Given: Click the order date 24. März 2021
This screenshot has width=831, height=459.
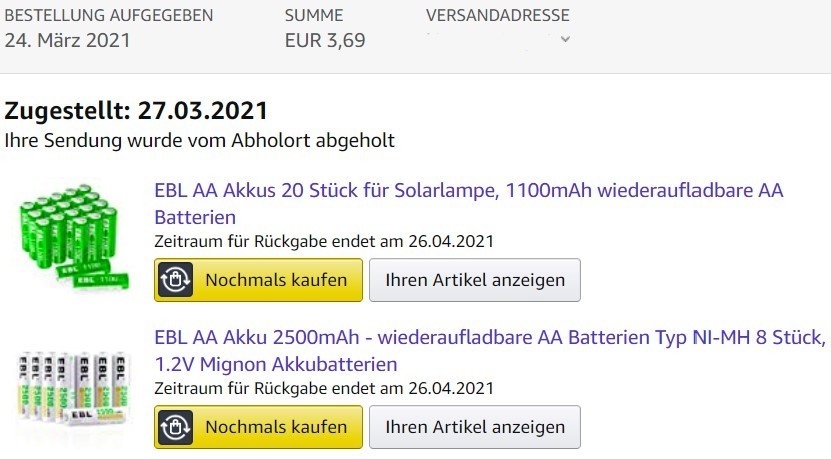Looking at the screenshot, I should 67,41.
